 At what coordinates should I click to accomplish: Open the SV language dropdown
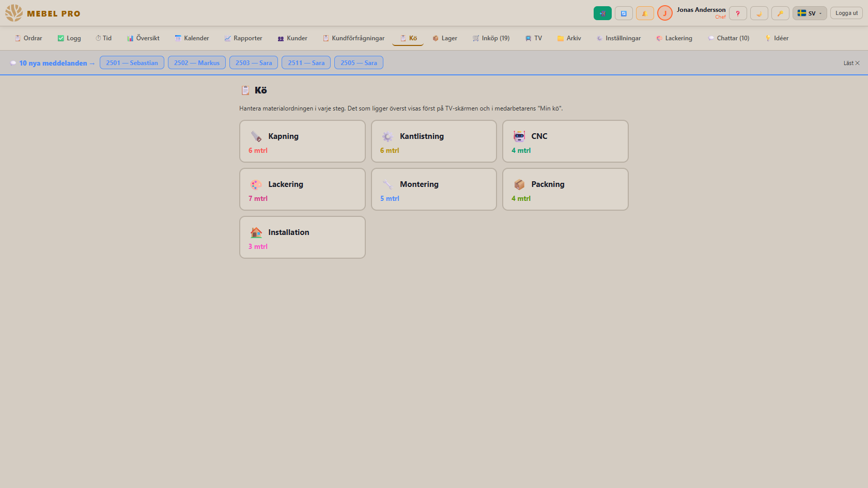coord(810,13)
